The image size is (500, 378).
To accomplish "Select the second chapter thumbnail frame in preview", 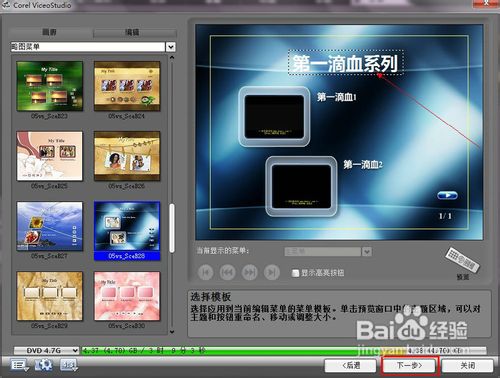I will (x=301, y=186).
